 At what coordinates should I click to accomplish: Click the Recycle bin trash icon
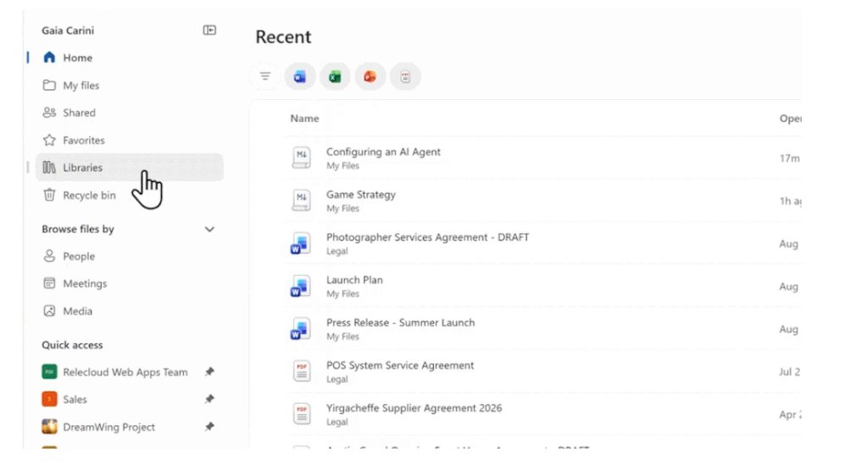49,195
